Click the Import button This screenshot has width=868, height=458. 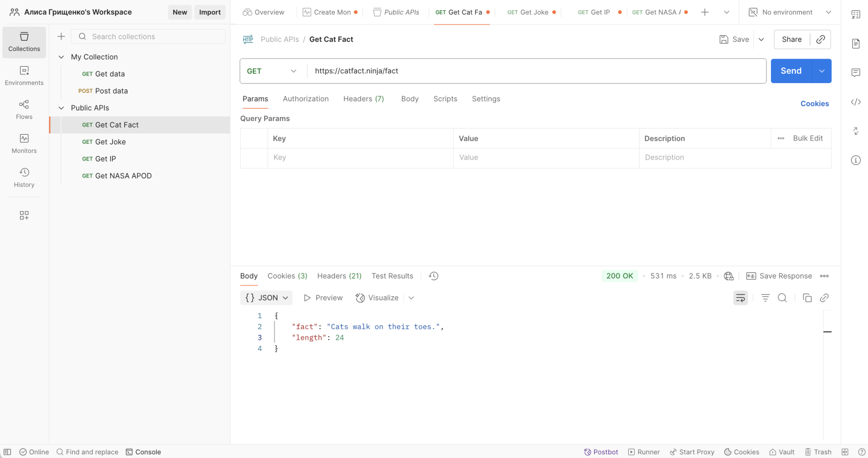coord(210,12)
